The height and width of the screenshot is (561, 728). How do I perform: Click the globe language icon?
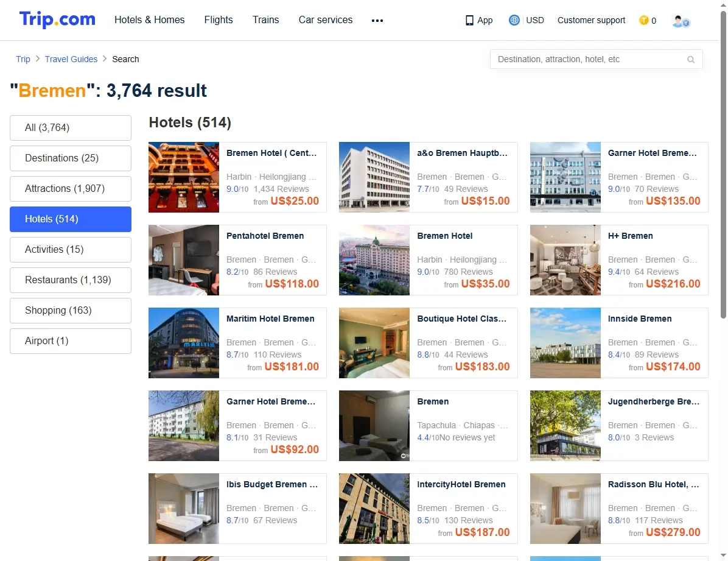514,20
